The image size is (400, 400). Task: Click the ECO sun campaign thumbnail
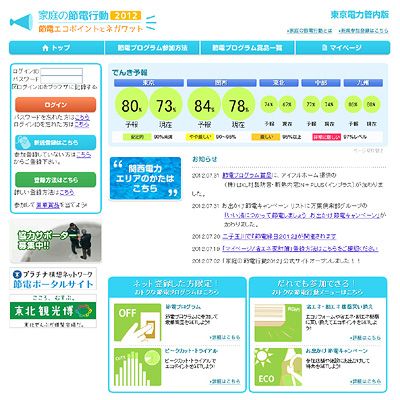(278, 367)
